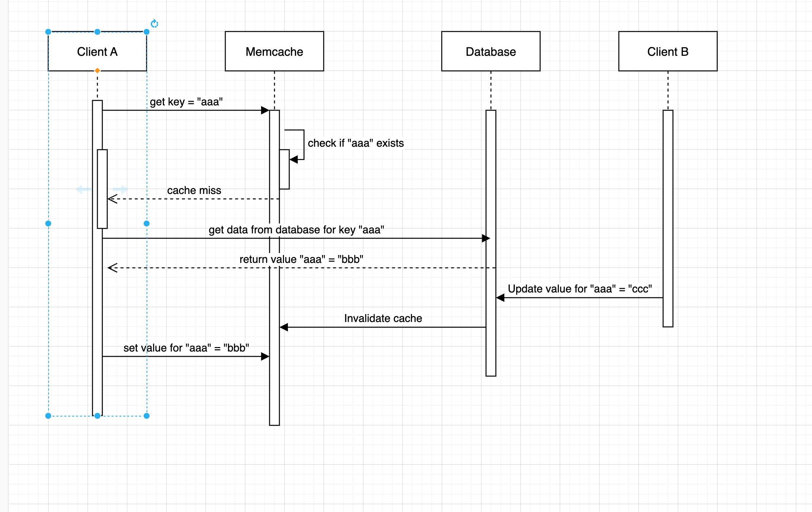Click the Client A header label

[97, 52]
